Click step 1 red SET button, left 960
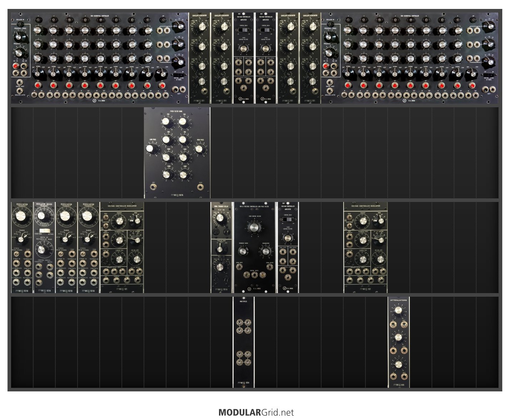Image resolution: width=513 pixels, height=420 pixels. 38,86
